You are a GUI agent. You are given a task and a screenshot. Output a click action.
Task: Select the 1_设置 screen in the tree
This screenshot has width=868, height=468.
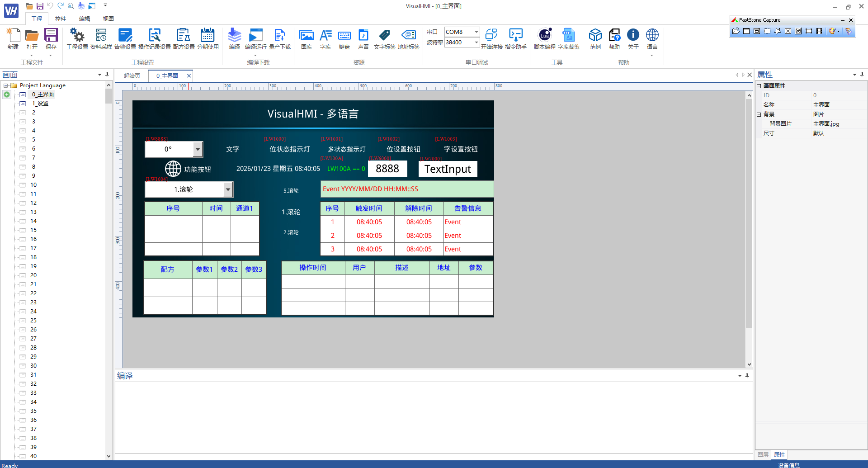click(40, 104)
